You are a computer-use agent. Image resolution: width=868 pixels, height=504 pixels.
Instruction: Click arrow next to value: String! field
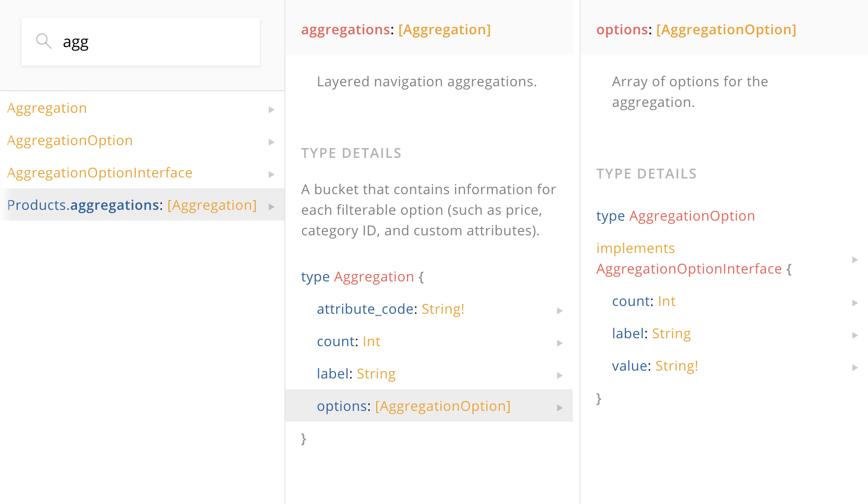tap(855, 368)
